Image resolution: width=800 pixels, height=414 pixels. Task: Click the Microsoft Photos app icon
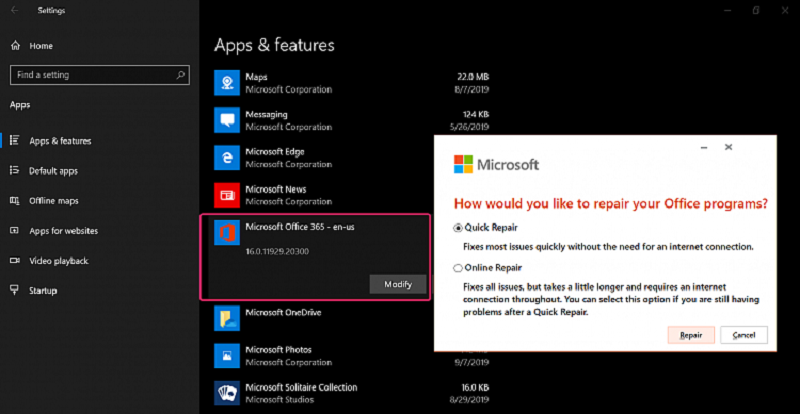click(227, 356)
